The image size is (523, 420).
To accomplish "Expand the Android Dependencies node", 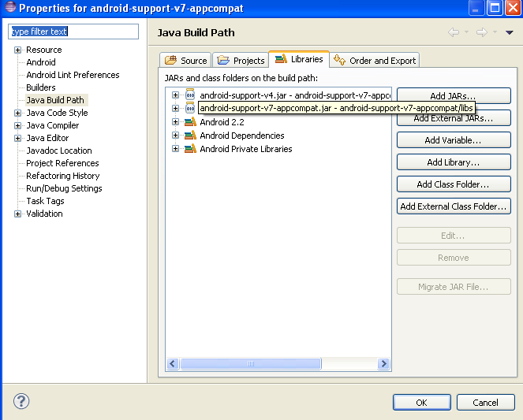I will [175, 135].
